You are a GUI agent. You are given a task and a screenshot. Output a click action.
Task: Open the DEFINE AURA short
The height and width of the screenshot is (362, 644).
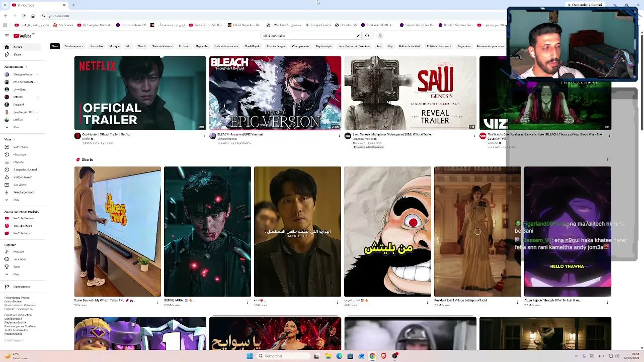(207, 232)
